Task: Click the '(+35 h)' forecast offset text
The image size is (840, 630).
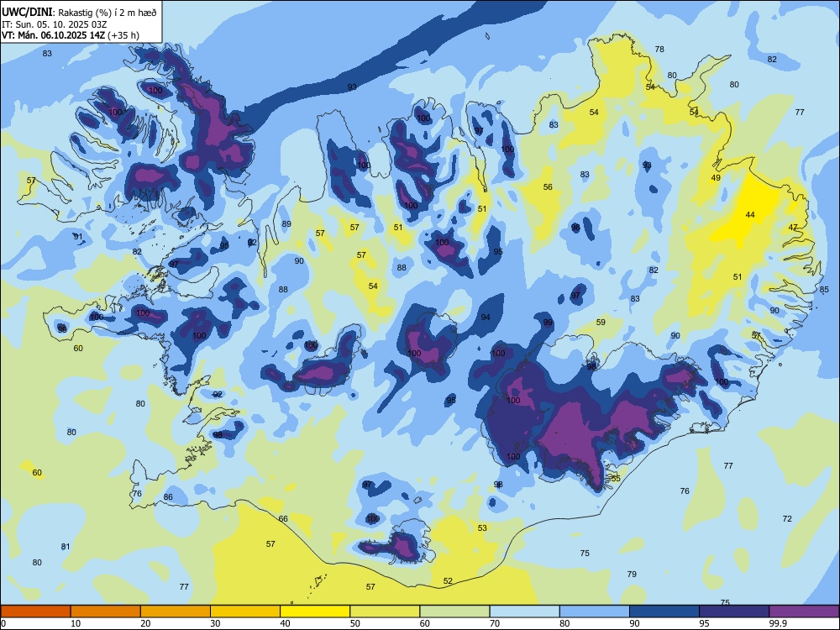Action: [x=123, y=35]
